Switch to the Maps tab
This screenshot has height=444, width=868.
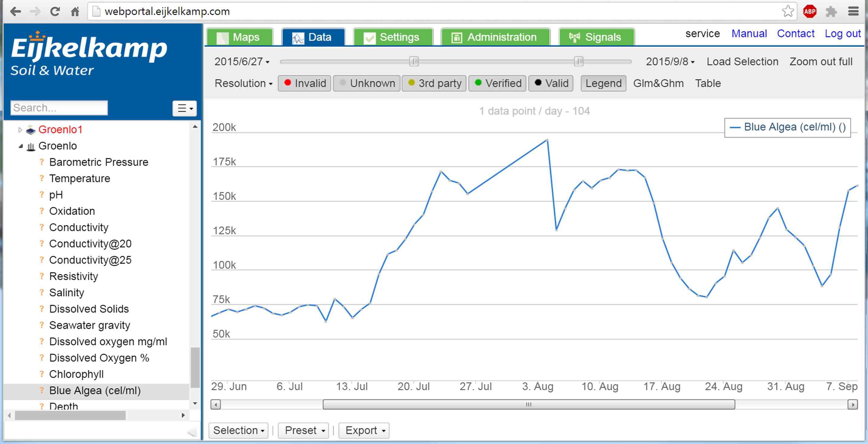pos(240,37)
